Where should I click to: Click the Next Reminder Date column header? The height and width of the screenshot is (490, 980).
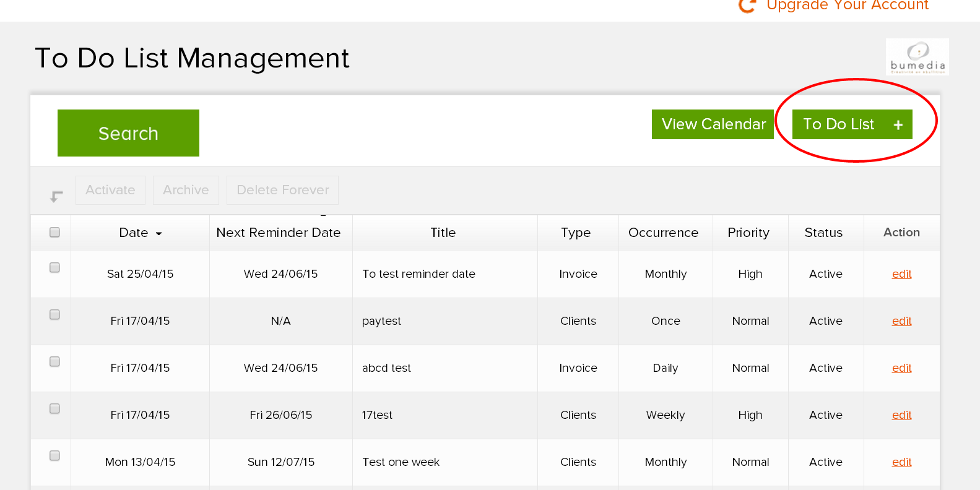pyautogui.click(x=278, y=233)
